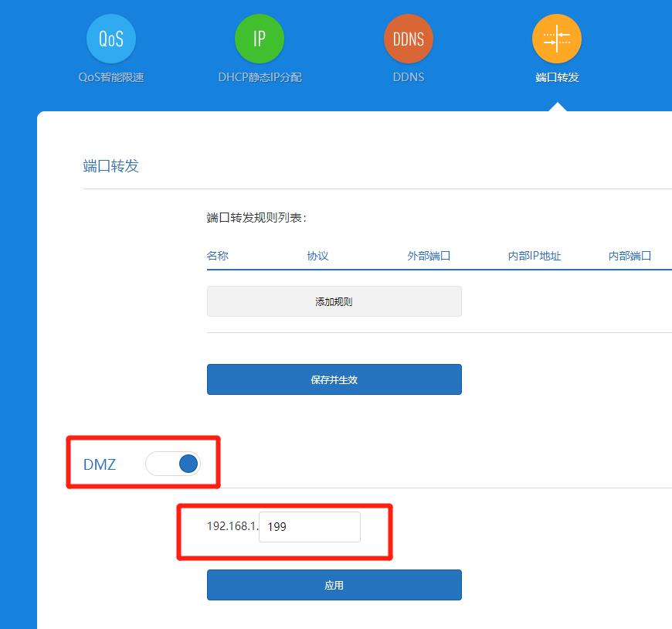
Task: Open the DDNS tab label
Action: click(409, 77)
